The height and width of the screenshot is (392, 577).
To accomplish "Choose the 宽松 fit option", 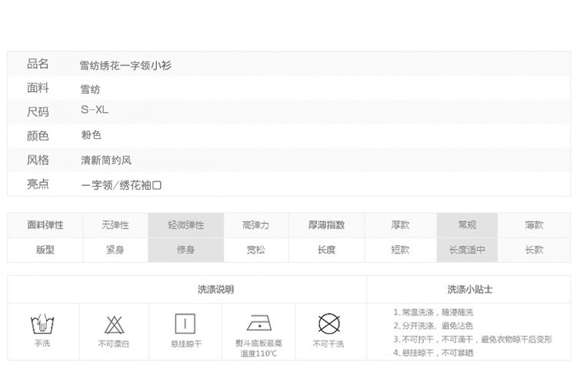I will 255,250.
